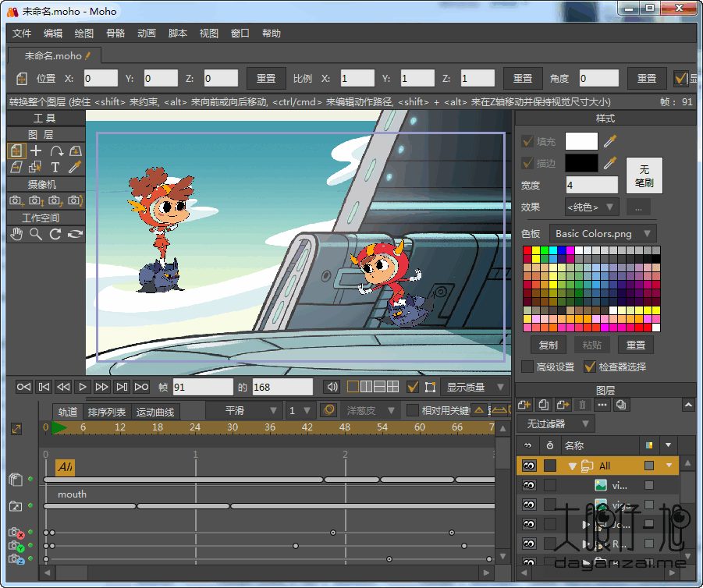This screenshot has height=588, width=703.
Task: Open the interval dropdown showing 1
Action: tap(300, 410)
